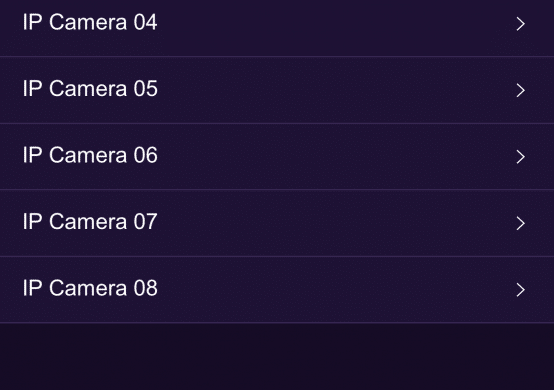Open the IP Camera 04 list row
Image resolution: width=554 pixels, height=390 pixels.
pos(277,28)
